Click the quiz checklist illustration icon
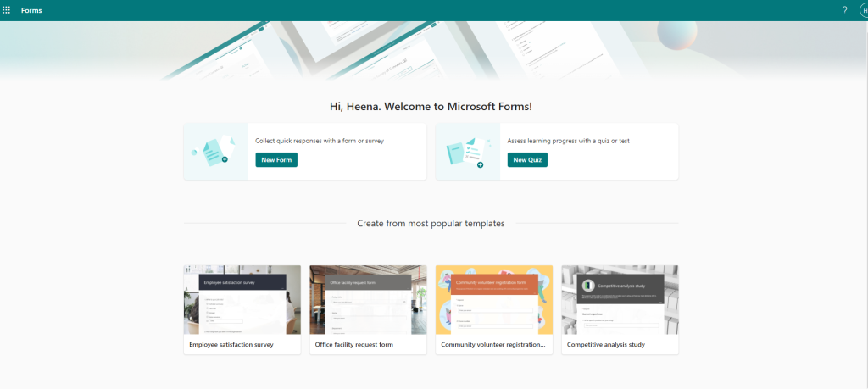 pyautogui.click(x=468, y=153)
